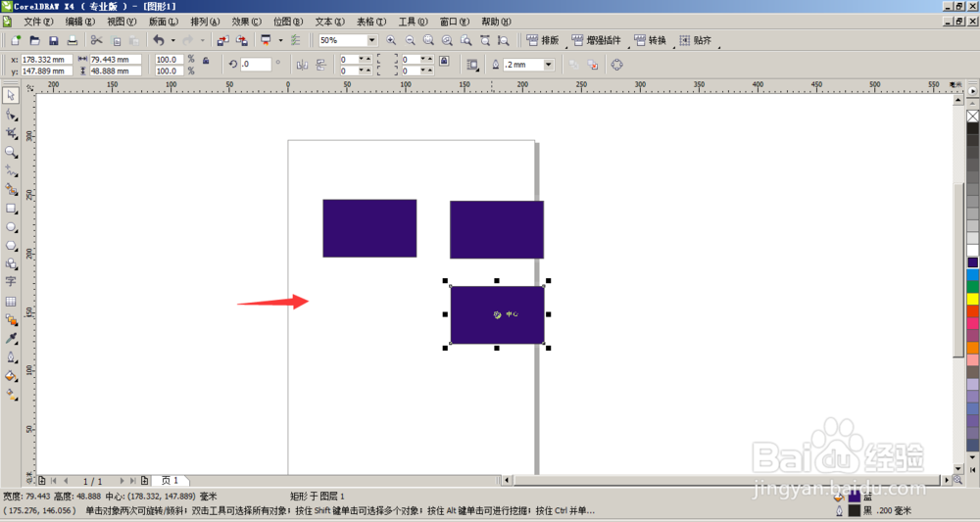Screen dimensions: 980x522
Task: Click the x position field 178.332 mm
Action: pyautogui.click(x=47, y=60)
